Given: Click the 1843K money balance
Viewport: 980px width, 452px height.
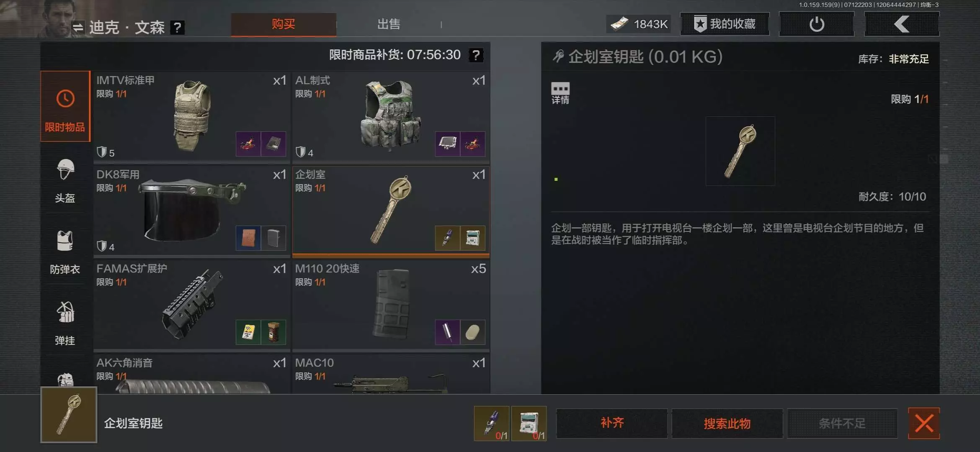Looking at the screenshot, I should [639, 24].
